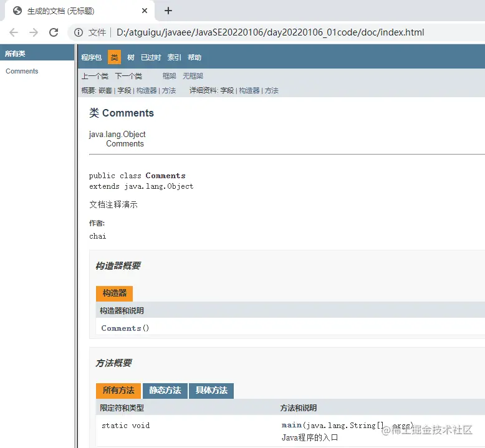Image resolution: width=485 pixels, height=448 pixels.
Task: Click 字段 in the 概要 row
Action: [124, 90]
